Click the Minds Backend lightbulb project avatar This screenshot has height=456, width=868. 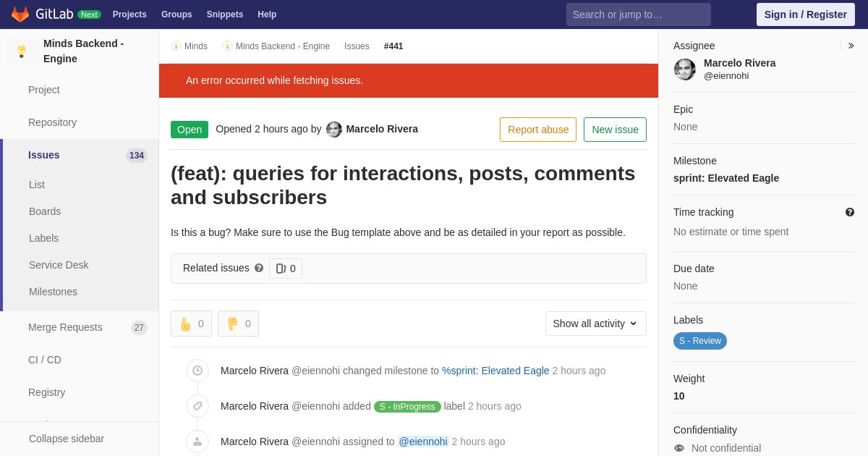point(22,51)
